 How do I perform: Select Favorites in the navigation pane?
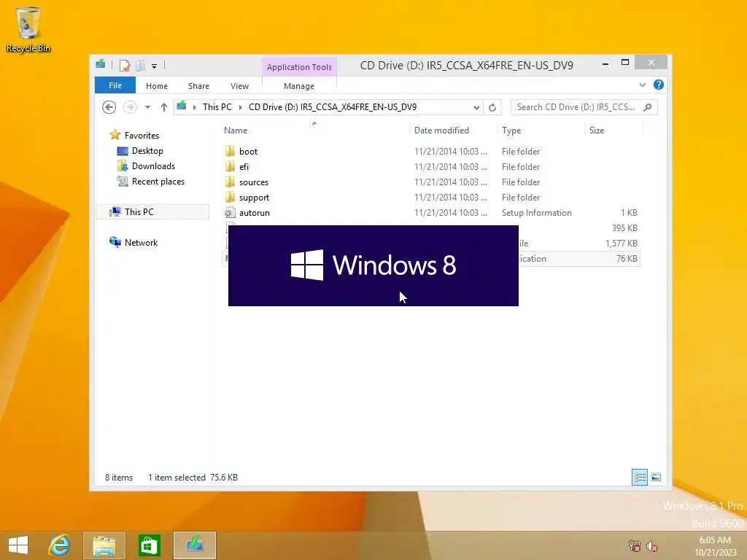click(142, 136)
